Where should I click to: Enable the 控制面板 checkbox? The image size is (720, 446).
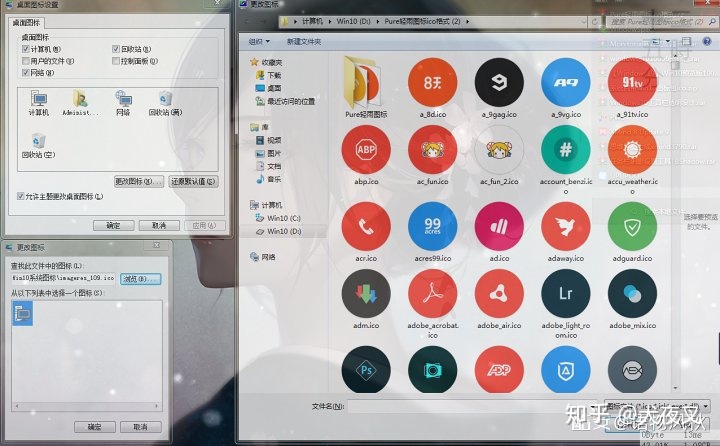pyautogui.click(x=116, y=61)
